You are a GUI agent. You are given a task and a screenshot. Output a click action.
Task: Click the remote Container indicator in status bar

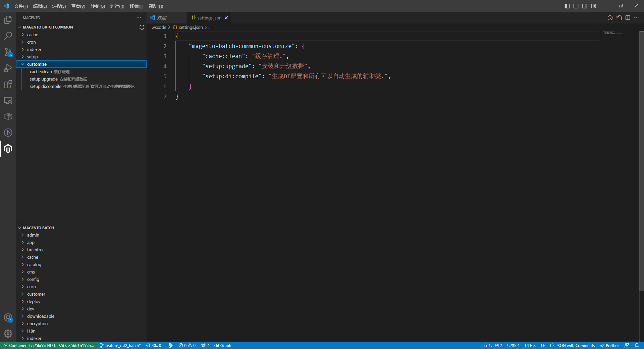click(49, 345)
